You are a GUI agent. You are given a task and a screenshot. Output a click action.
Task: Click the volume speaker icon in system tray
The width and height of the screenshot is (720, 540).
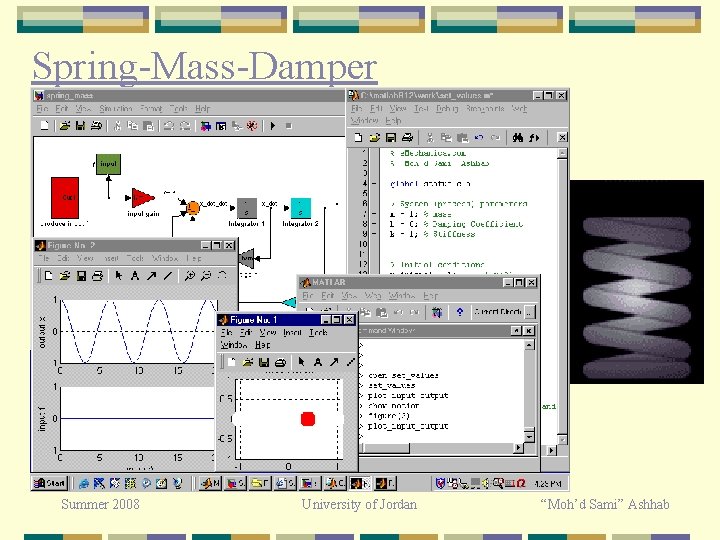486,483
